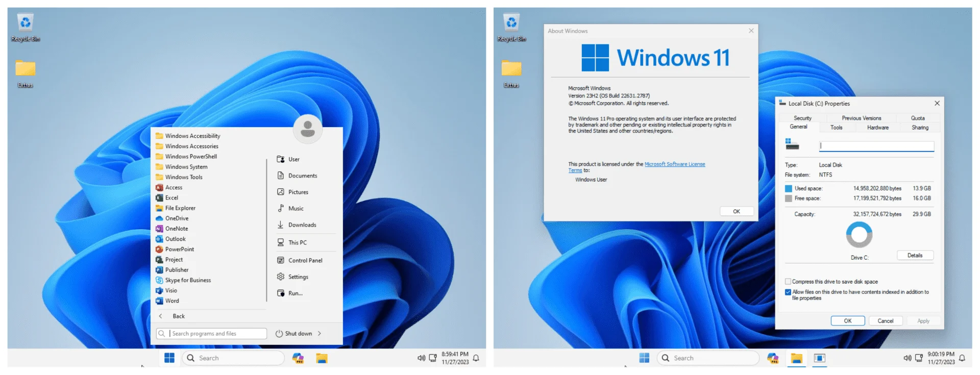Open Documents from the Start menu
Screen dimensions: 980x375
[x=297, y=176]
